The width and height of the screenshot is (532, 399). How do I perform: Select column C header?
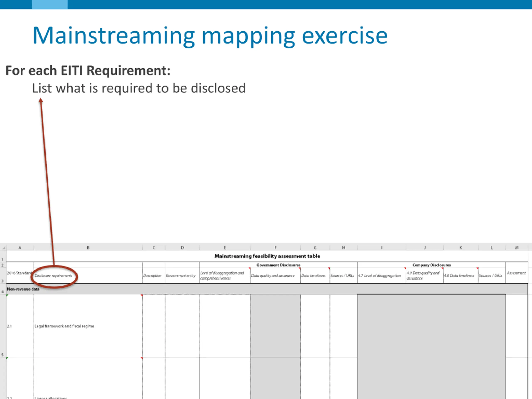pos(154,248)
